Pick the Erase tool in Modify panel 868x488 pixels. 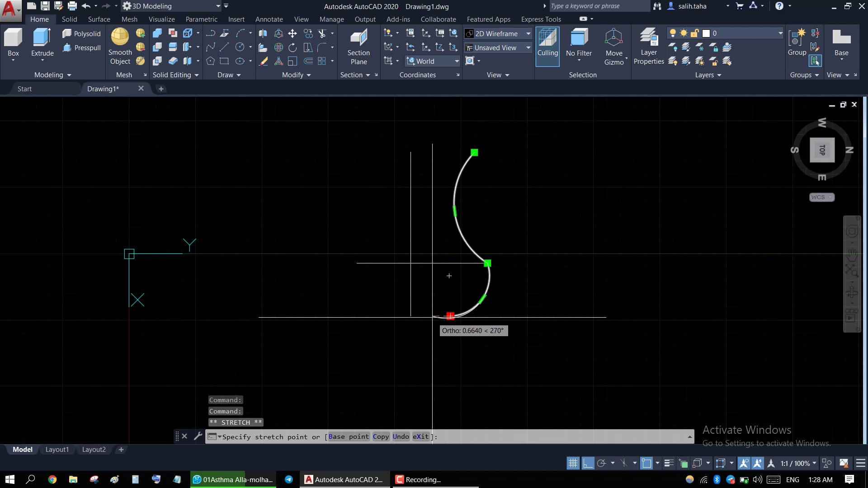point(264,61)
